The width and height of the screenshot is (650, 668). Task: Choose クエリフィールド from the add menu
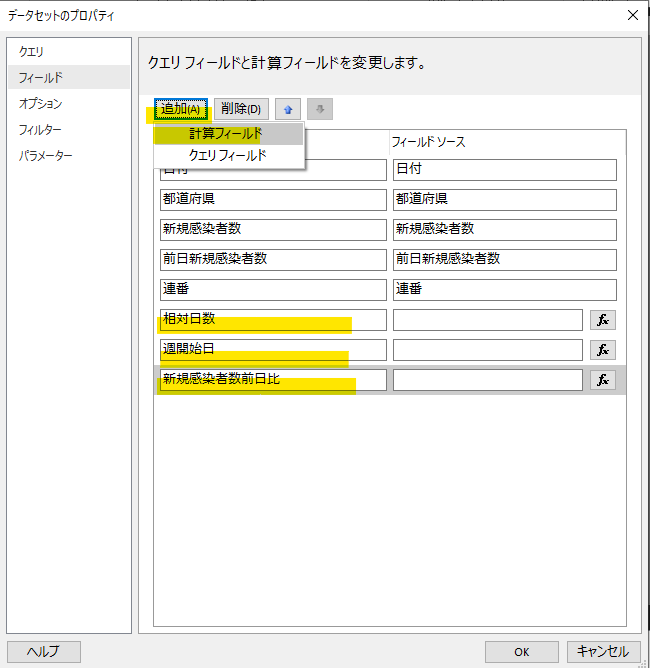(227, 155)
